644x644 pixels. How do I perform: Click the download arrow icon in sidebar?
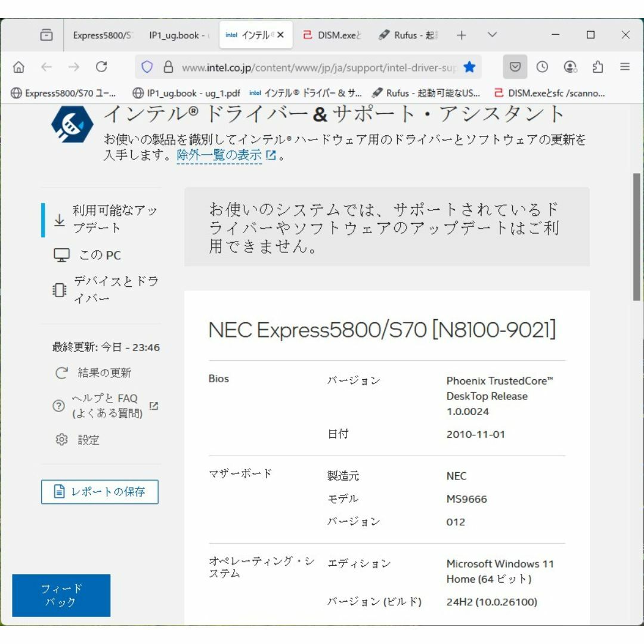(x=60, y=220)
